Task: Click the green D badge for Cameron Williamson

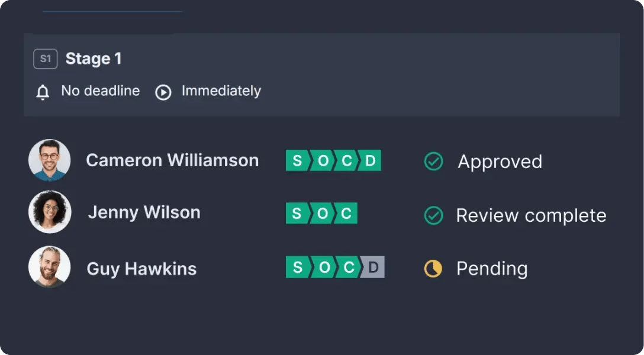Action: click(x=371, y=160)
